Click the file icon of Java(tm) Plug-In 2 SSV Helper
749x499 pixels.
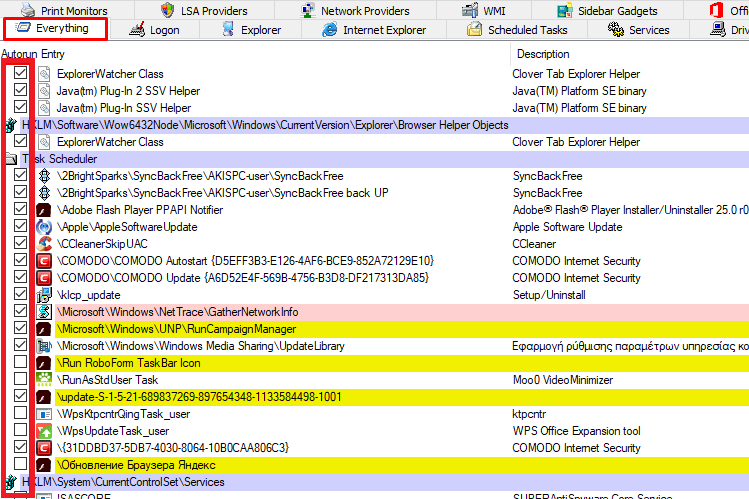pyautogui.click(x=44, y=91)
